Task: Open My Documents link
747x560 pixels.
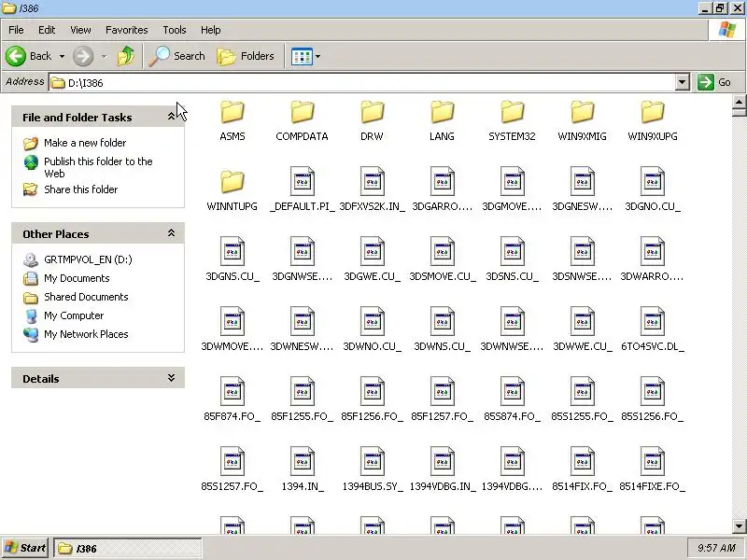Action: (77, 278)
